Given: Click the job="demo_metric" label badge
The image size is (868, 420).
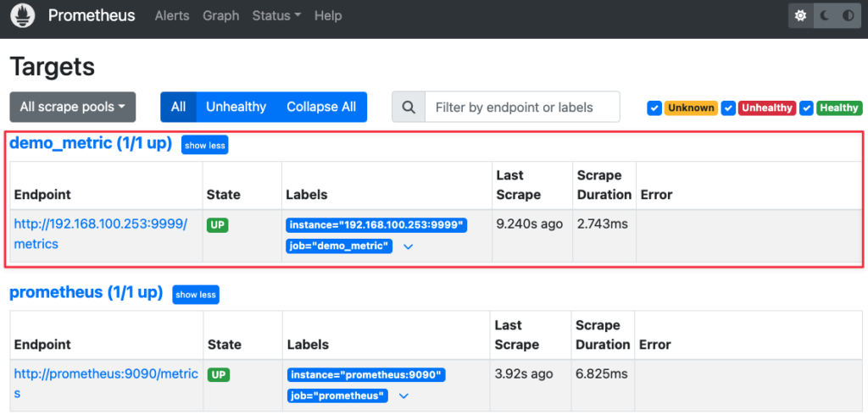Looking at the screenshot, I should 339,246.
